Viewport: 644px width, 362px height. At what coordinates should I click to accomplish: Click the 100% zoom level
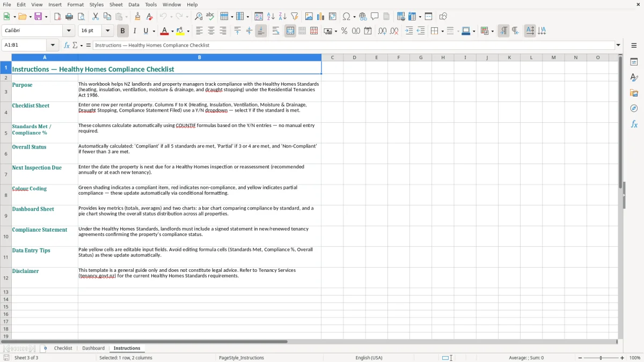coord(634,358)
